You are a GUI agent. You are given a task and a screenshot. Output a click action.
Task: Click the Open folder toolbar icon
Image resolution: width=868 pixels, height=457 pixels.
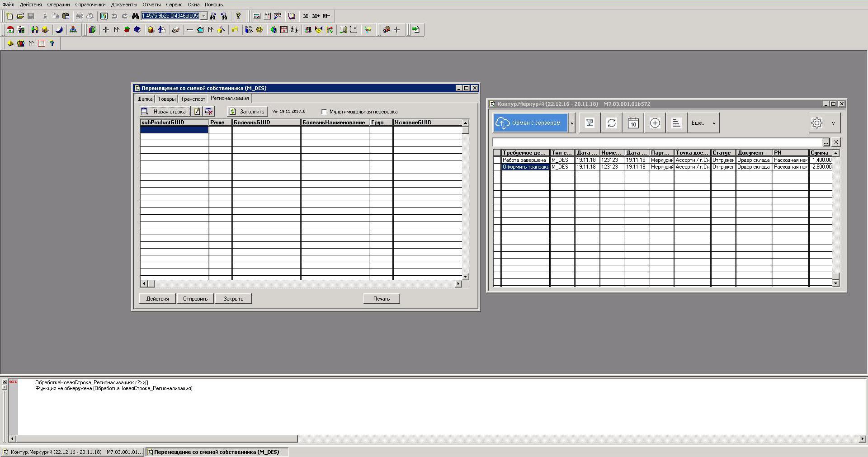20,16
